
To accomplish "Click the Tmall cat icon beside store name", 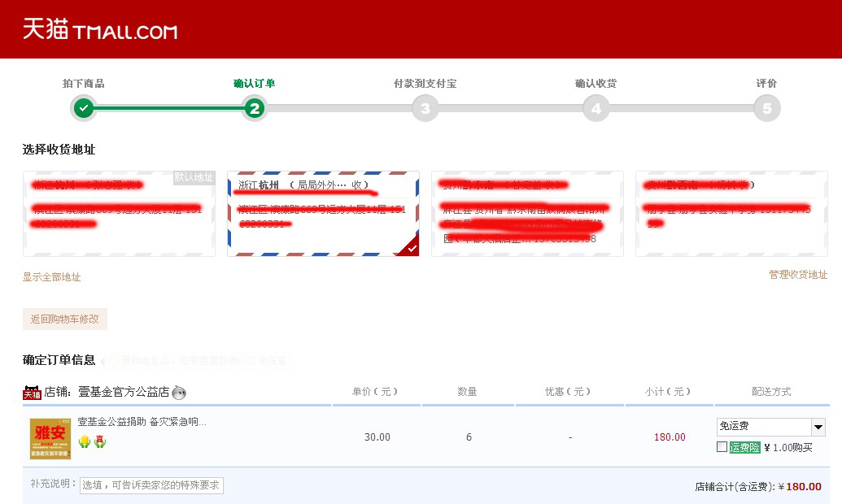I will (x=32, y=393).
